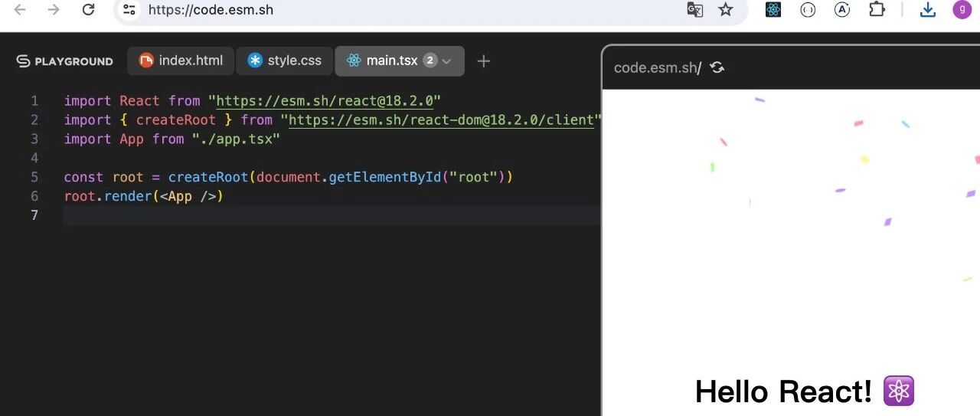Open the main.tsx tab dropdown chevron

(x=447, y=61)
